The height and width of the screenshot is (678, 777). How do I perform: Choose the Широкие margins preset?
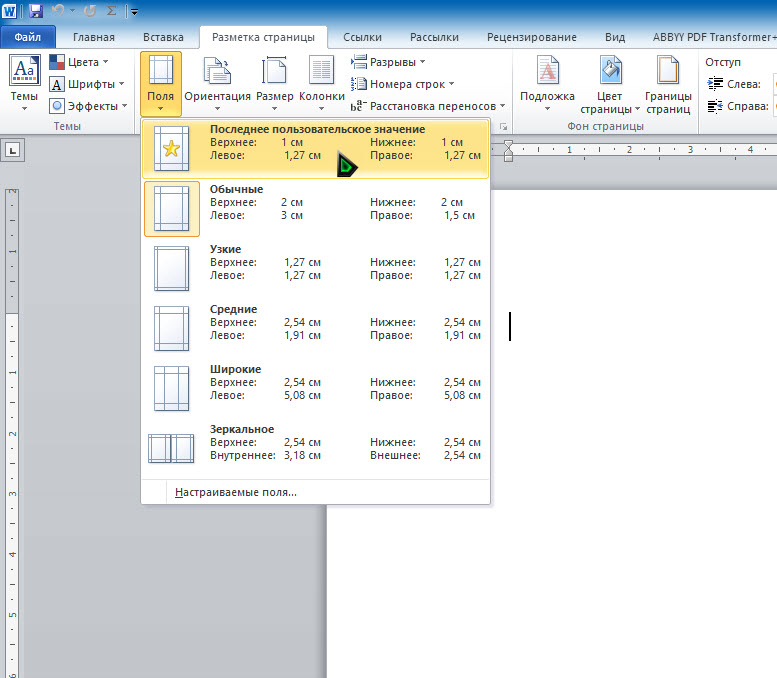[x=316, y=389]
